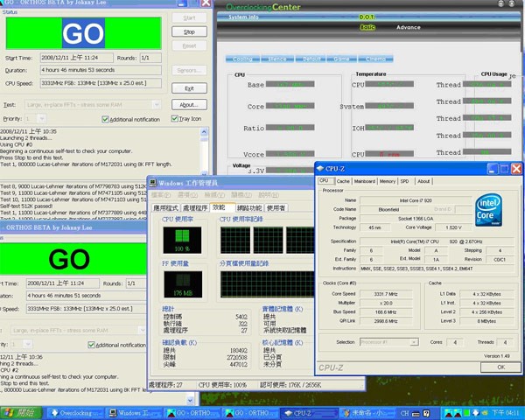The height and width of the screenshot is (420, 525).
Task: Switch to 應用程式 tab in Task Manager
Action: (165, 208)
